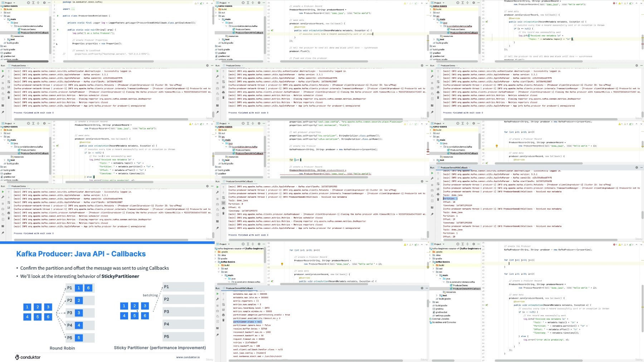Open www.conduktor.io link on the slide
Screen dimensions: 644x362
[x=188, y=357]
